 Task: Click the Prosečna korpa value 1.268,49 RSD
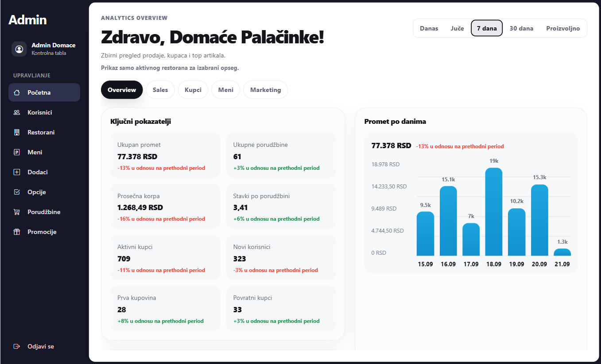(x=140, y=207)
